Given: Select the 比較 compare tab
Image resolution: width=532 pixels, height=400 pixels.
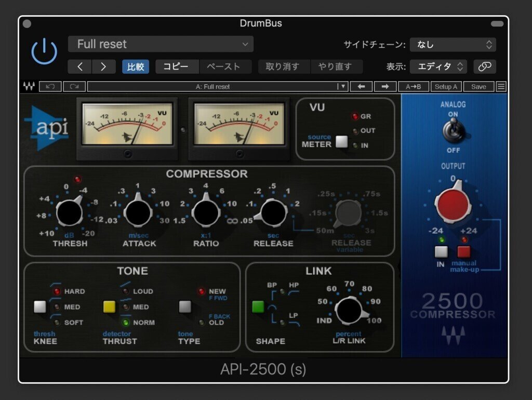Looking at the screenshot, I should coord(135,66).
